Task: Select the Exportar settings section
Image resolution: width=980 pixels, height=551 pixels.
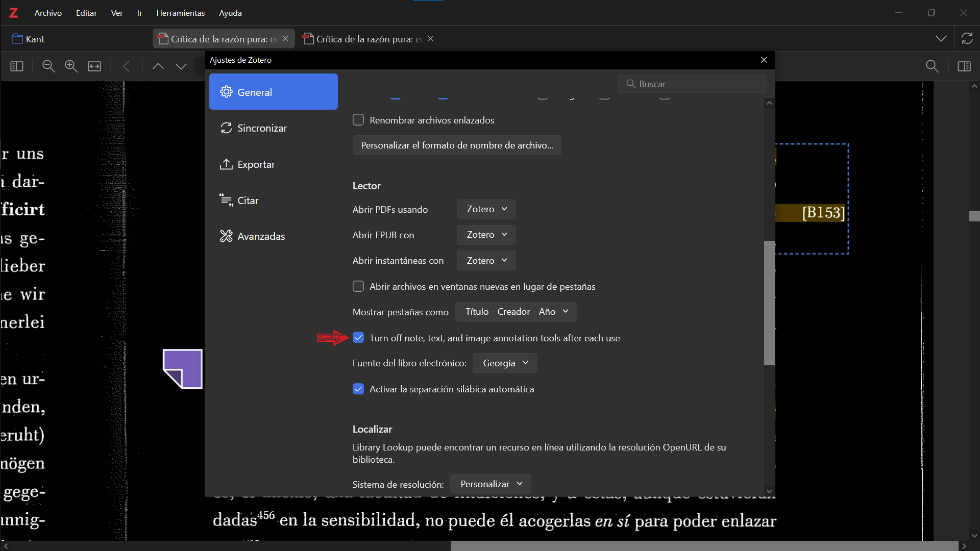Action: [x=256, y=164]
